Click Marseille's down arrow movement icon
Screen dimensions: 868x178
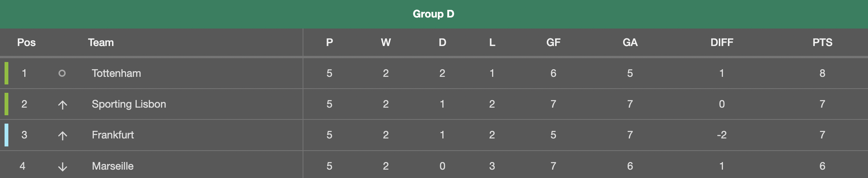pos(63,167)
